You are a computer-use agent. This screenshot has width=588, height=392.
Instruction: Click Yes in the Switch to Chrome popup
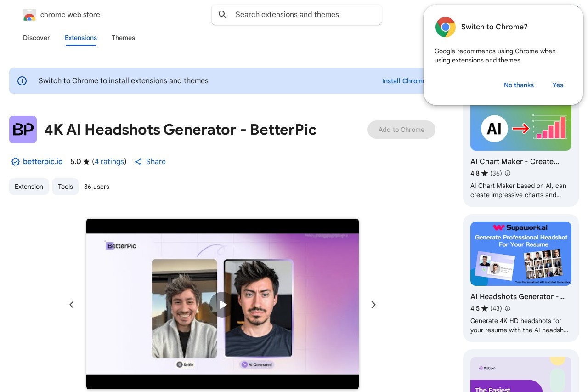pos(558,85)
